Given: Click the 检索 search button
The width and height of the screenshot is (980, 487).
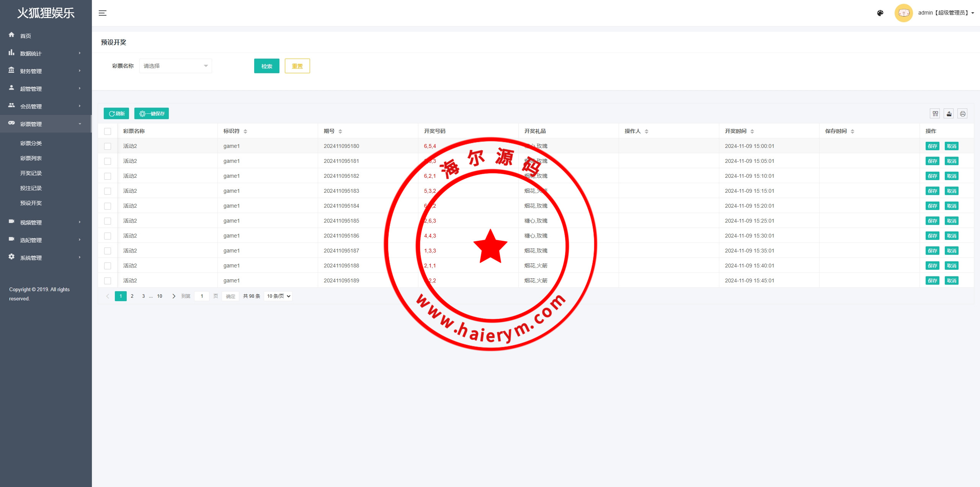Looking at the screenshot, I should (x=266, y=66).
